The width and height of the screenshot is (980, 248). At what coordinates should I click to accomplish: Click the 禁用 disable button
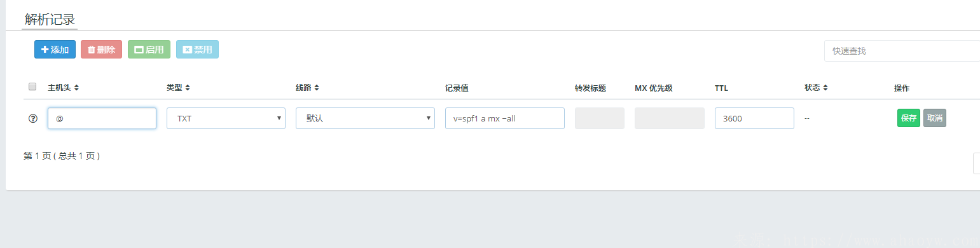click(x=197, y=50)
